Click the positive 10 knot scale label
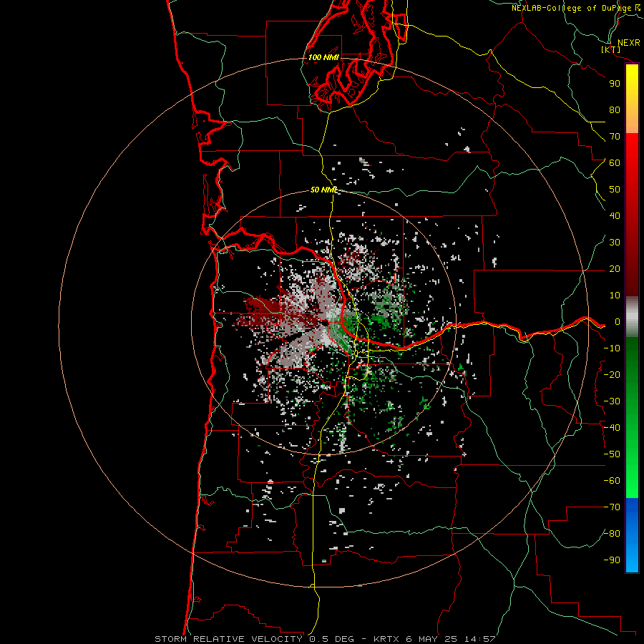This screenshot has width=644, height=644. click(615, 296)
